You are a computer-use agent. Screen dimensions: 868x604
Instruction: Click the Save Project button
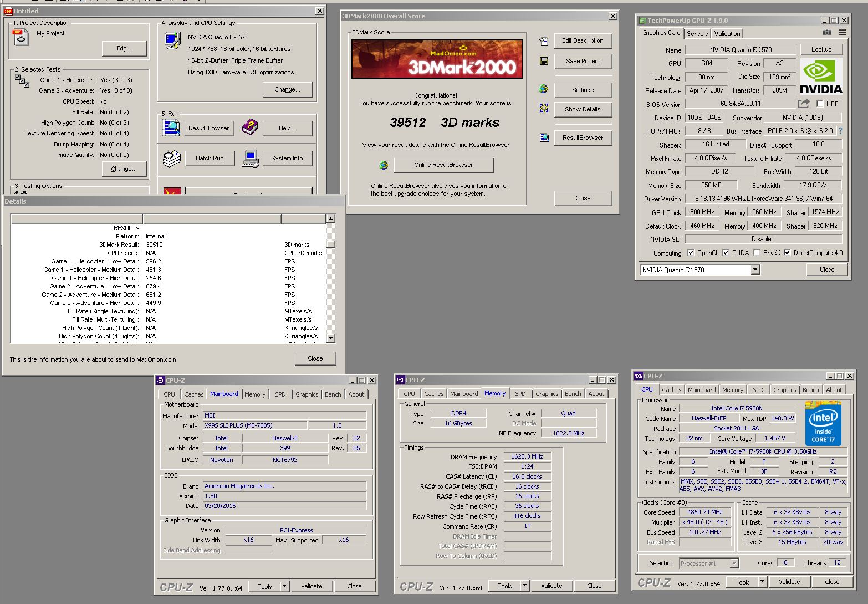pos(583,61)
